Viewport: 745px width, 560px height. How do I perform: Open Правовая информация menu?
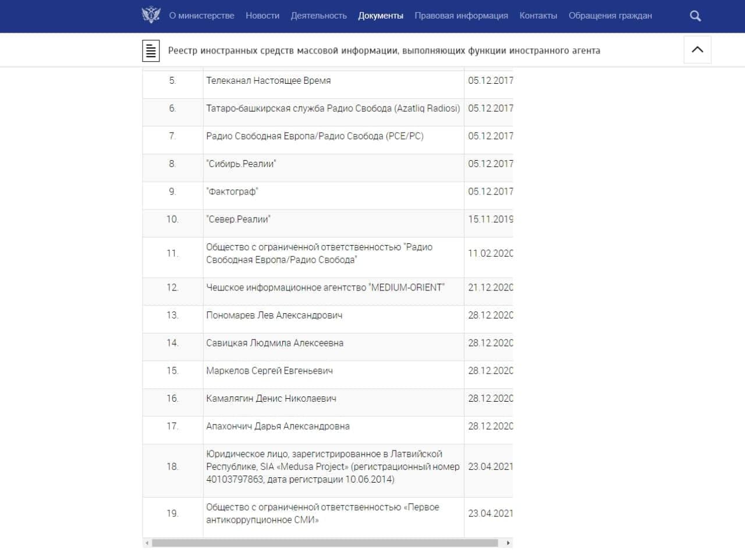461,16
